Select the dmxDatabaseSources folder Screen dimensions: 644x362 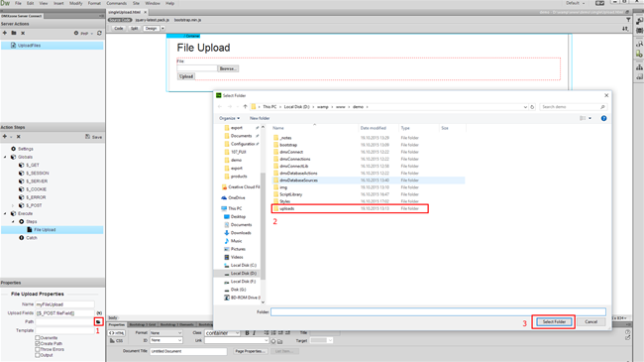pyautogui.click(x=369, y=181)
